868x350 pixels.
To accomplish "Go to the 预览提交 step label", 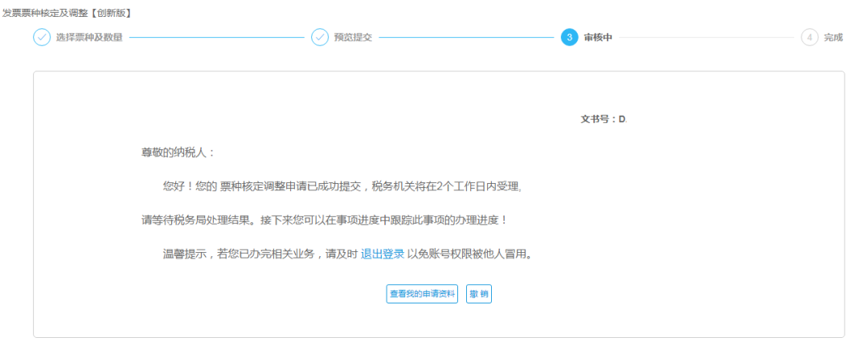I will 353,38.
